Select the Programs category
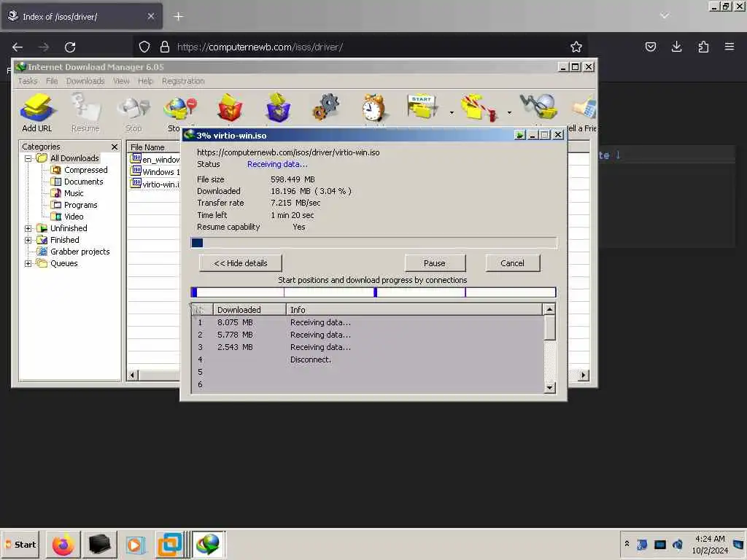Viewport: 747px width, 560px height. [80, 205]
